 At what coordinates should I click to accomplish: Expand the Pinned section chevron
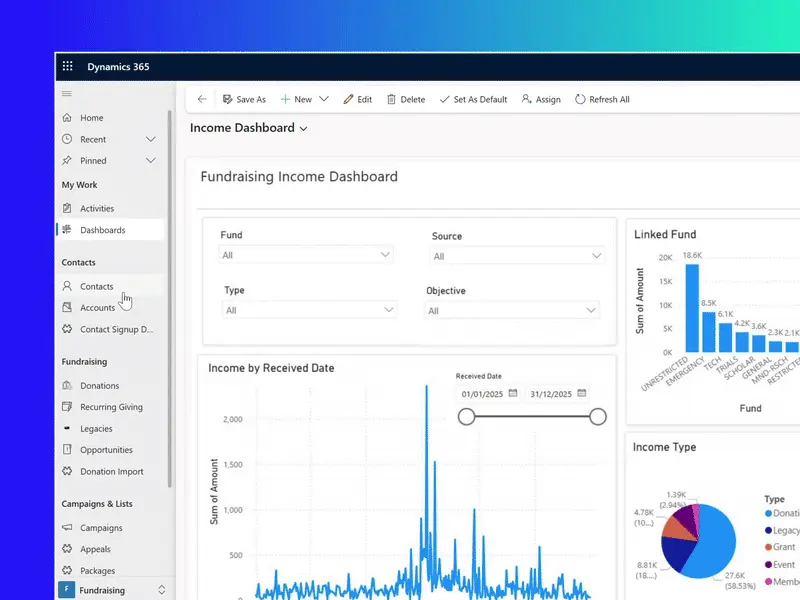[151, 160]
